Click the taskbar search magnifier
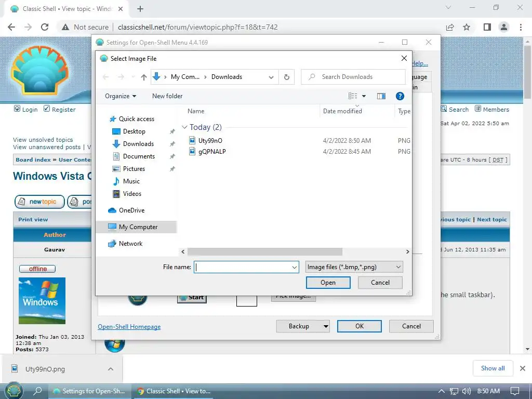Screen dimensions: 532x399 37,391
